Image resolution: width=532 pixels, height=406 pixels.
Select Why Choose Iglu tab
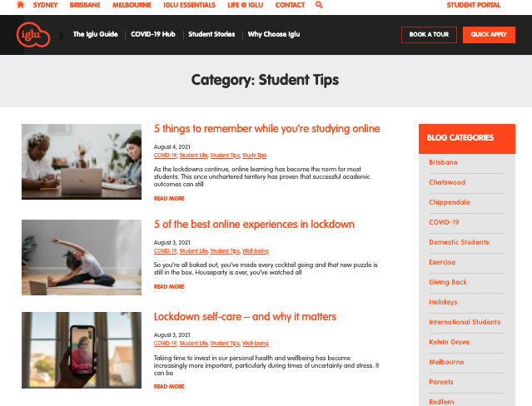(x=274, y=34)
